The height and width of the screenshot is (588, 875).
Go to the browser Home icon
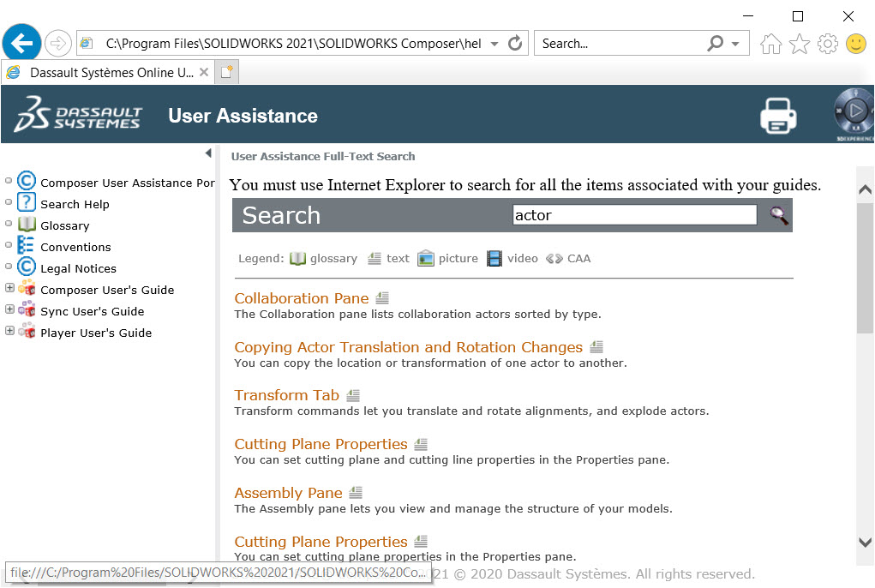[x=770, y=44]
